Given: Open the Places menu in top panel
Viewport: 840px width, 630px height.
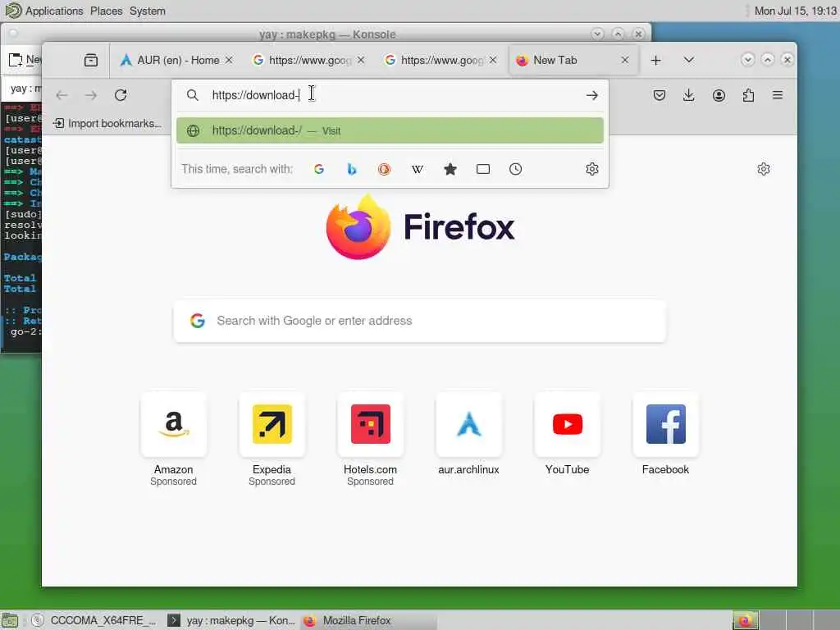Looking at the screenshot, I should click(x=106, y=11).
